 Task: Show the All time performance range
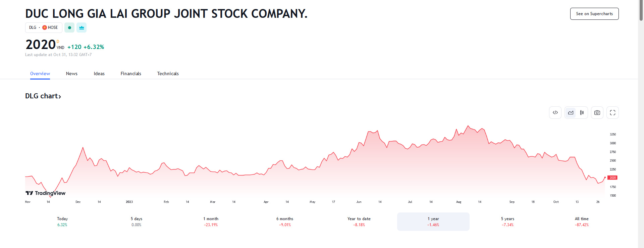[x=582, y=221]
